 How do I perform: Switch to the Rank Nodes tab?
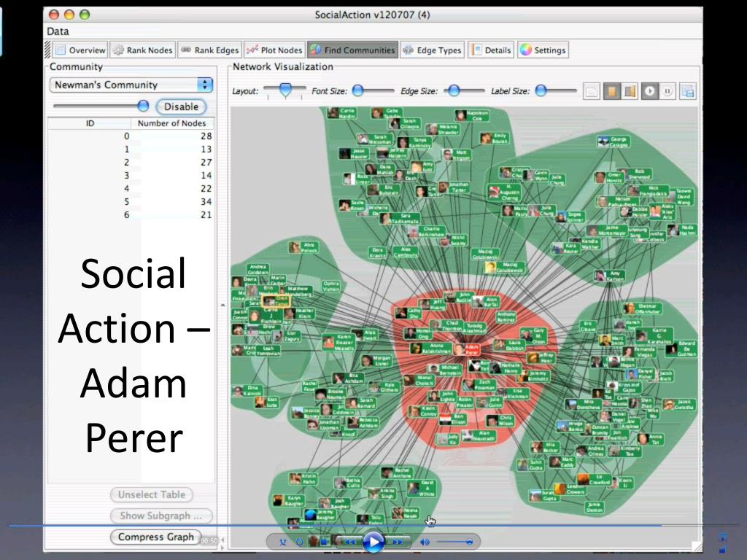[143, 50]
